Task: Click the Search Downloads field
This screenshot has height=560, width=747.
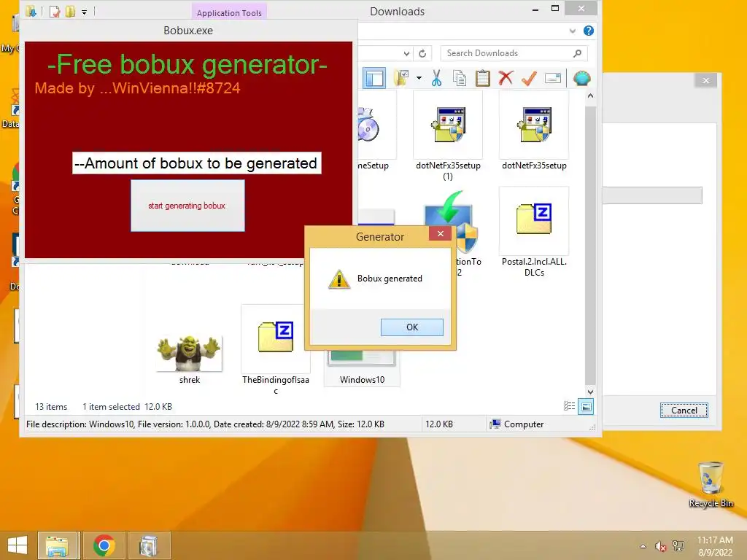Action: coord(508,53)
